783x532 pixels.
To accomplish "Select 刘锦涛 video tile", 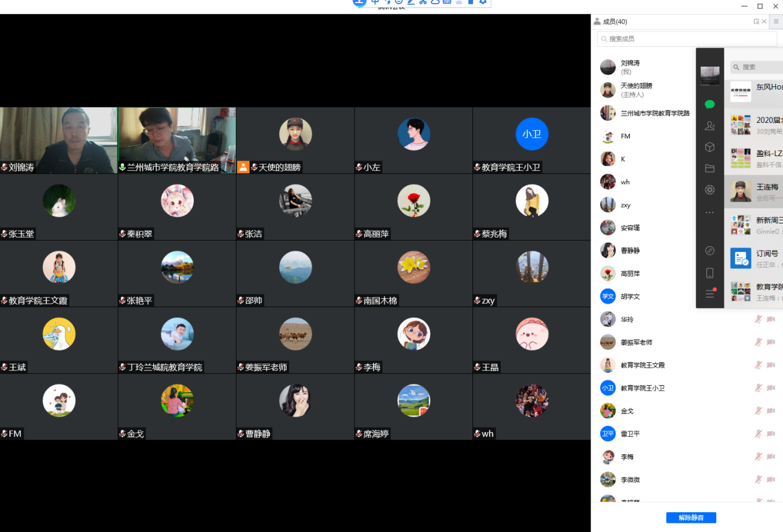I will pos(59,140).
